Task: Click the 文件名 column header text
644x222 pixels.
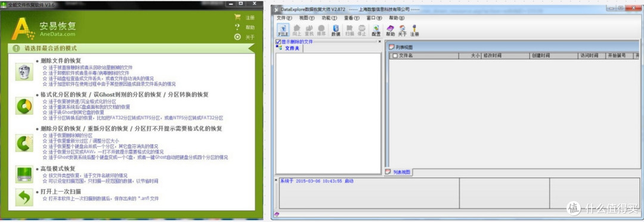Action: coord(406,56)
